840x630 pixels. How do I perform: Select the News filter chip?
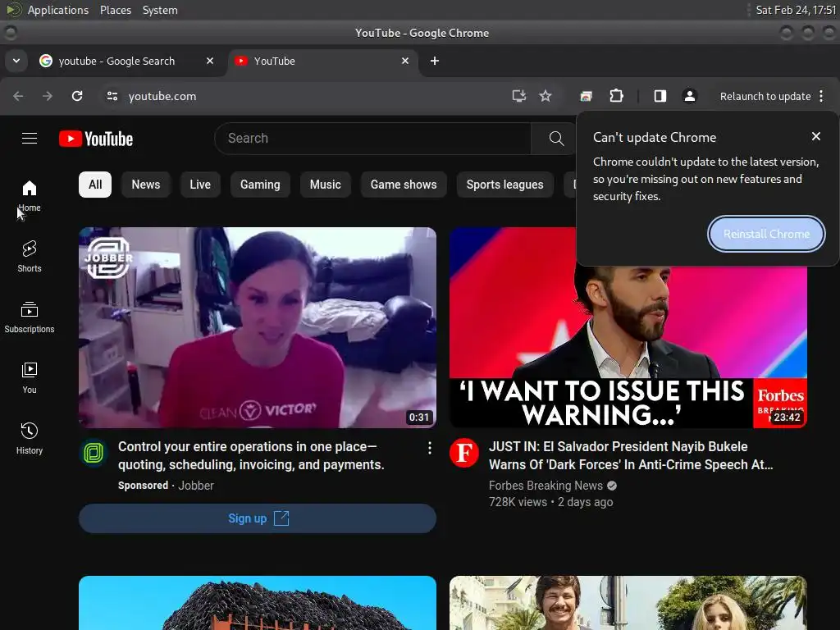pos(146,185)
